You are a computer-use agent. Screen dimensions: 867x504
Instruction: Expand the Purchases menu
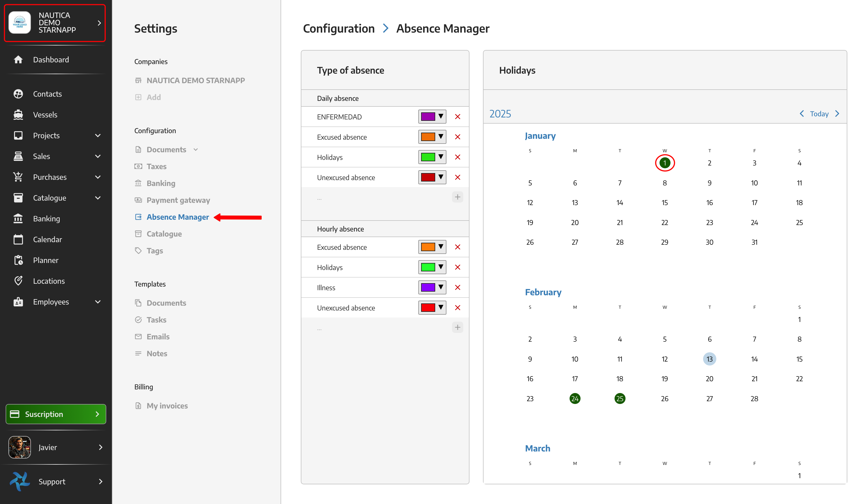coord(98,177)
